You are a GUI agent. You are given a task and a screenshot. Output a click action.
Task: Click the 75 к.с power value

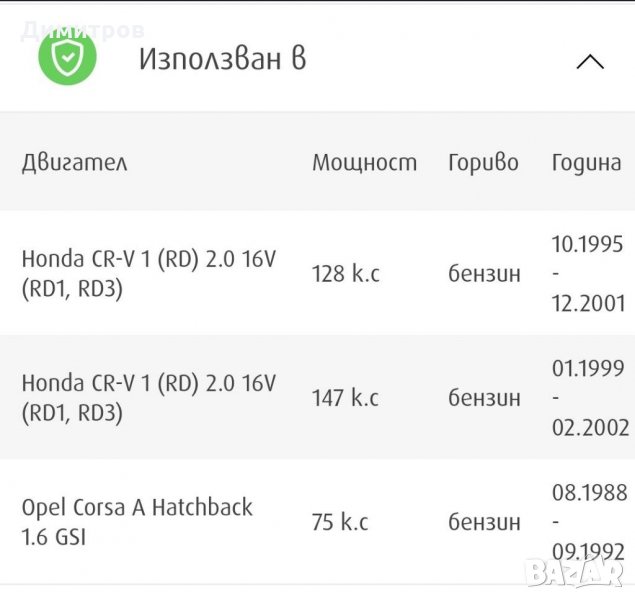[340, 521]
